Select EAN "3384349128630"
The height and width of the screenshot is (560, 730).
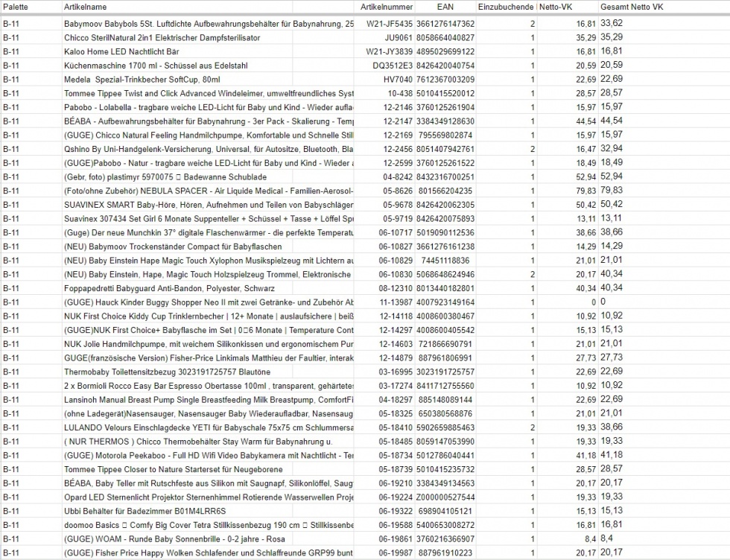[445, 121]
